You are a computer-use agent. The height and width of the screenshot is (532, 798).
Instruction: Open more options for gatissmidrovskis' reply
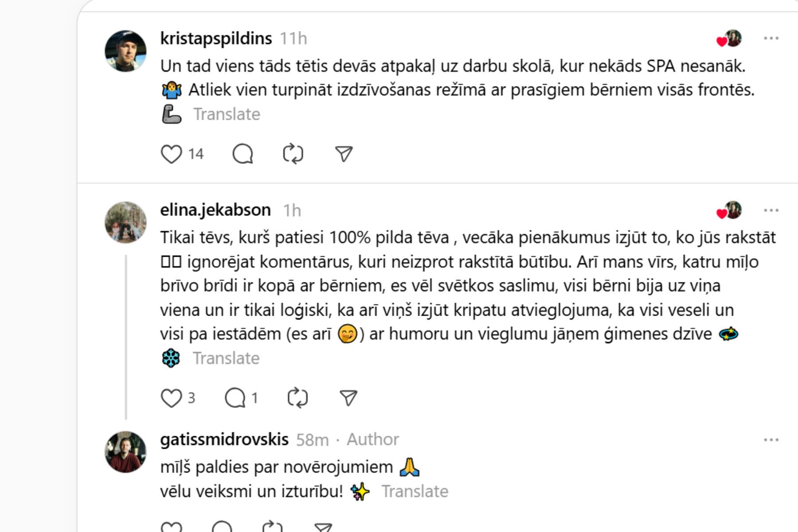pyautogui.click(x=771, y=440)
